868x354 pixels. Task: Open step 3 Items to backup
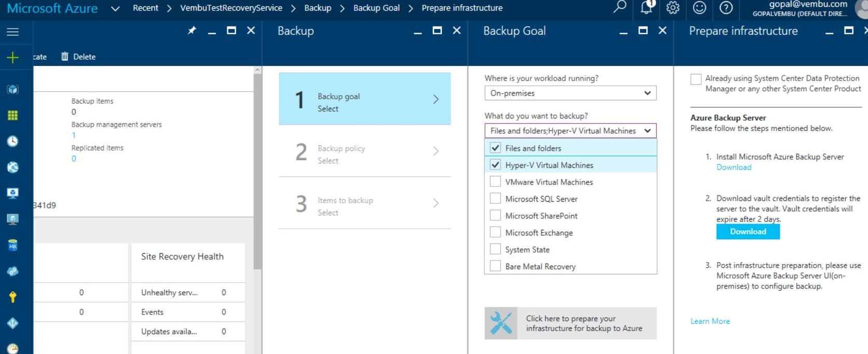(x=364, y=203)
